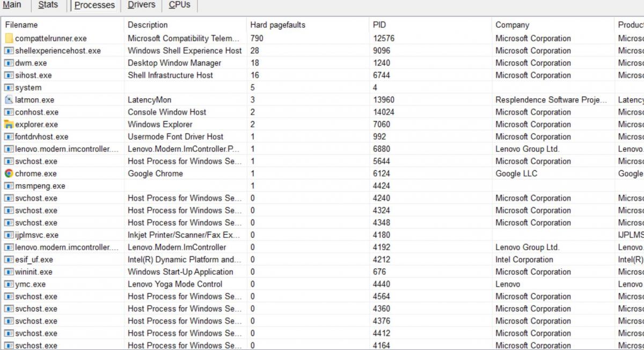Click the compattelrunner.exe folder icon
Image resolution: width=644 pixels, height=350 pixels.
click(9, 39)
